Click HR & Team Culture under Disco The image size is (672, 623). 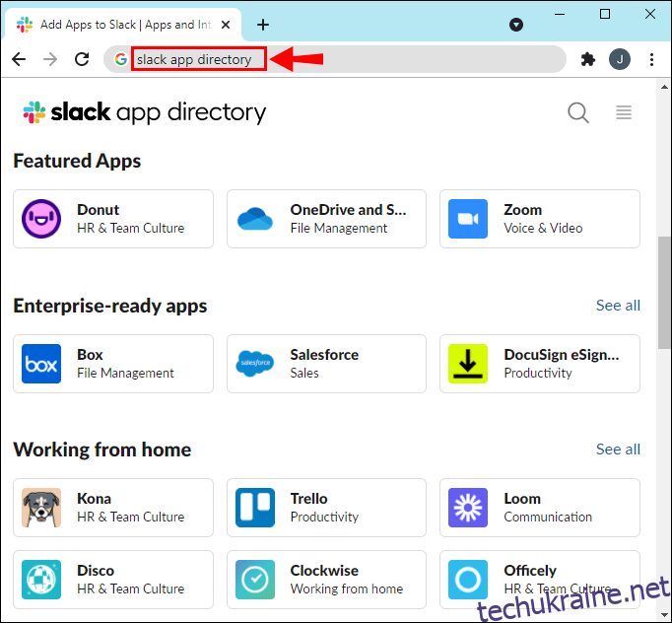(x=131, y=589)
